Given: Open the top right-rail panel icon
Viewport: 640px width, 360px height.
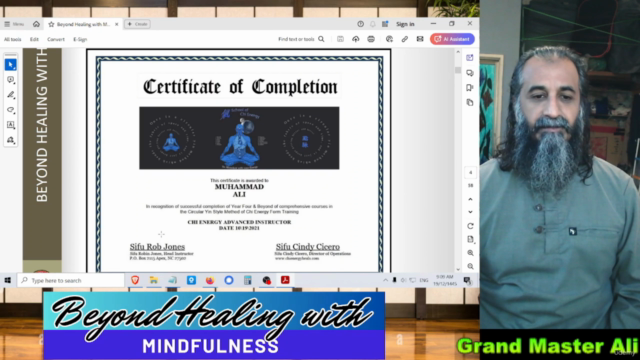Looking at the screenshot, I should pyautogui.click(x=470, y=58).
